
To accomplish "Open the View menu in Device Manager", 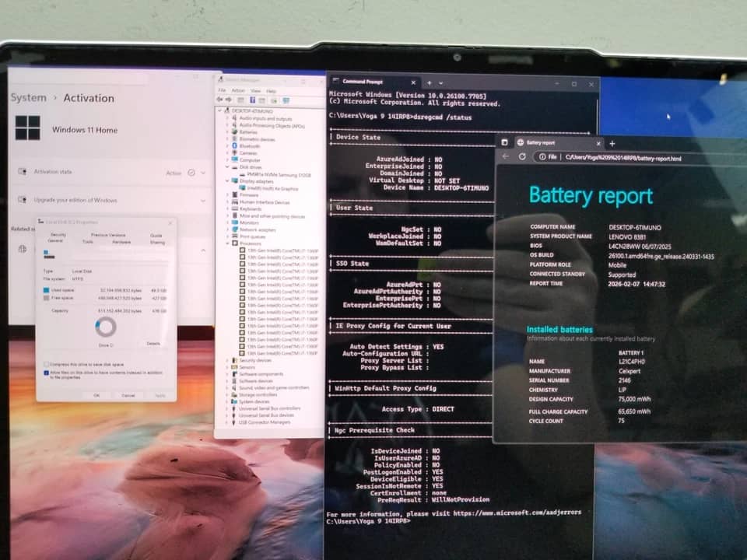I will point(255,90).
